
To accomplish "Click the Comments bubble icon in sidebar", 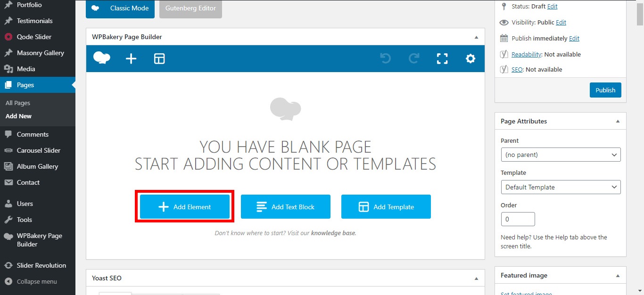I will [8, 134].
